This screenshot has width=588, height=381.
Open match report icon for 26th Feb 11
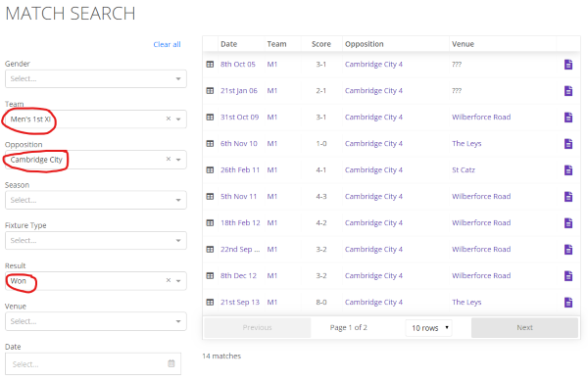568,170
